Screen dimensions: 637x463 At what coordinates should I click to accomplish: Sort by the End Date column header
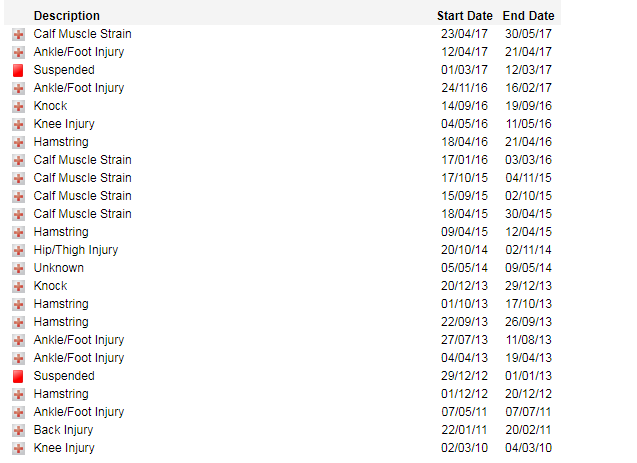coord(528,16)
